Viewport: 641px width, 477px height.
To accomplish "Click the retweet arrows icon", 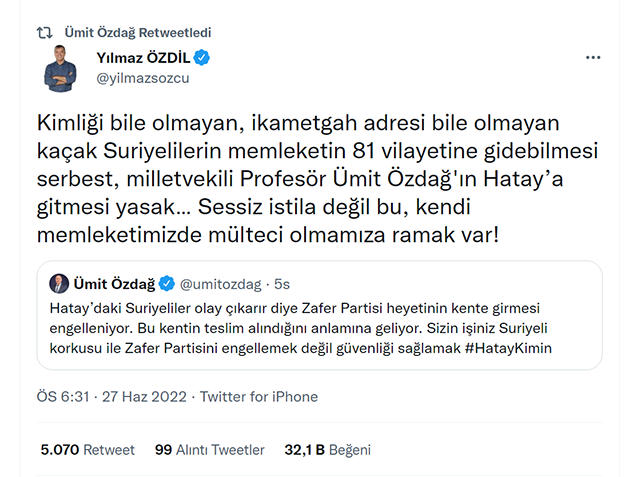I will 45,32.
